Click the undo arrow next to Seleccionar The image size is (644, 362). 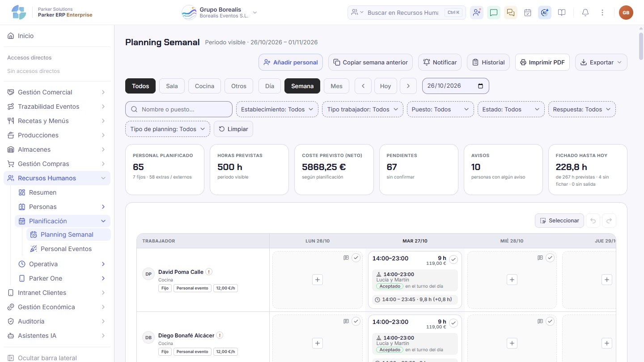593,221
